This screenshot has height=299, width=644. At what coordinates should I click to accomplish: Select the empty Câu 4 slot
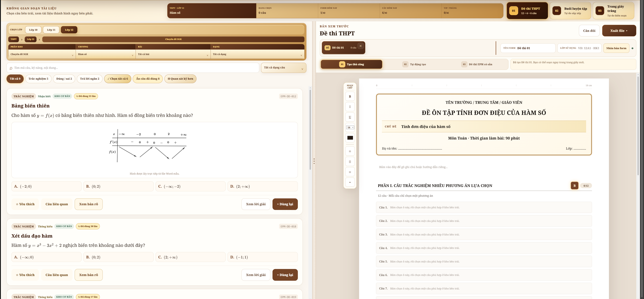click(484, 248)
